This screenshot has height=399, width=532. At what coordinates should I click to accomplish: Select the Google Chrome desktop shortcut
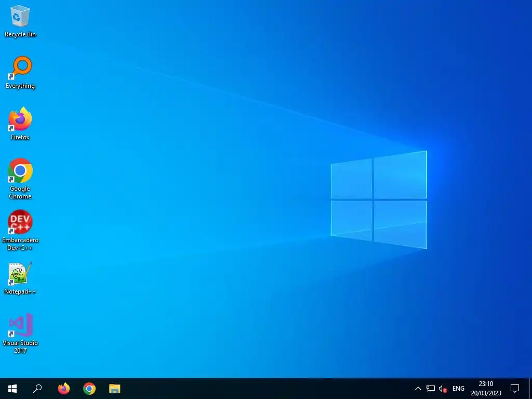(x=20, y=179)
